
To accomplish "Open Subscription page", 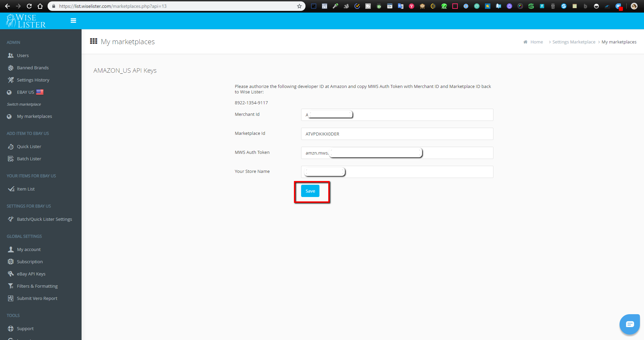I will click(30, 262).
